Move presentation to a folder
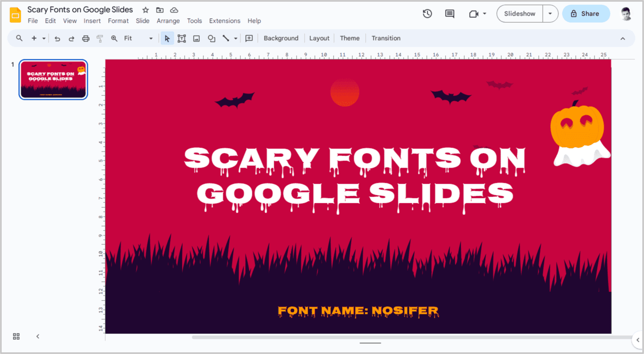The height and width of the screenshot is (354, 644). click(160, 10)
